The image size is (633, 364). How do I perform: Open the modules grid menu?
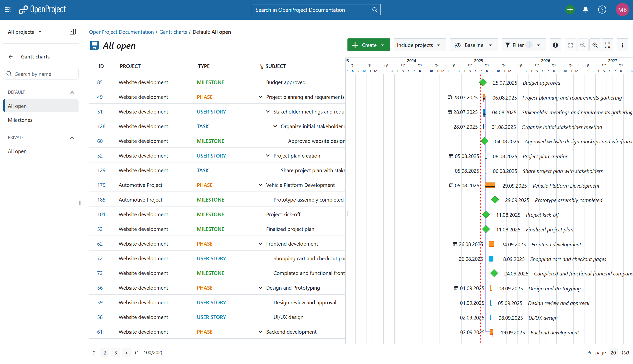(8, 10)
